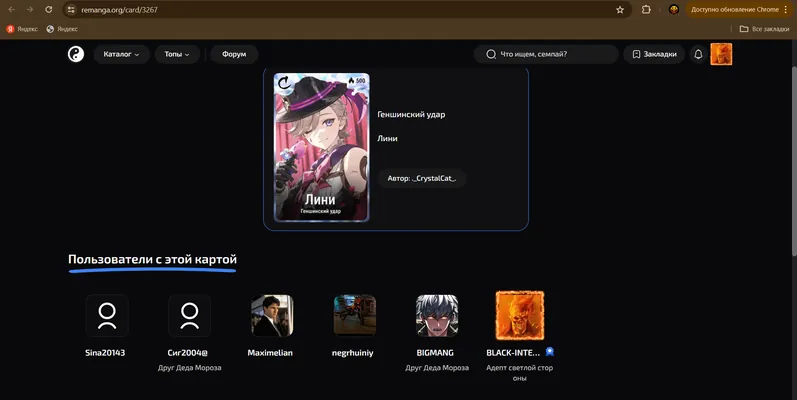Viewport: 797px width, 400px height.
Task: Expand the Каталог dropdown
Action: click(x=121, y=54)
